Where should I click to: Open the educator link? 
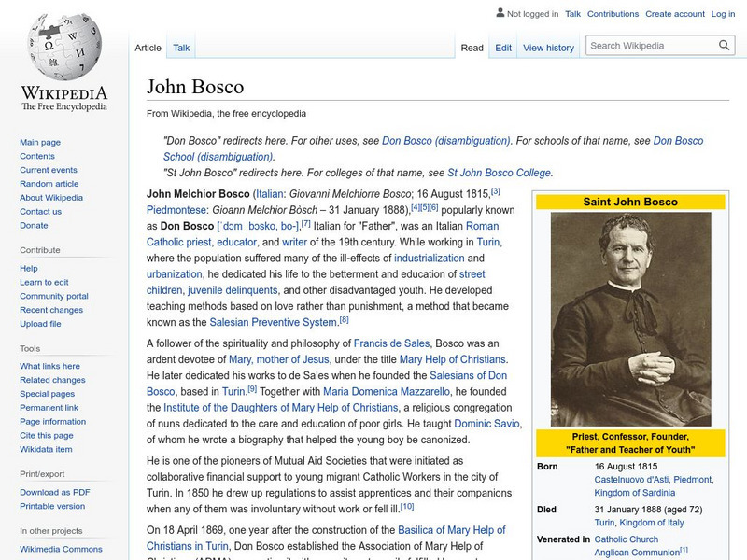(237, 242)
